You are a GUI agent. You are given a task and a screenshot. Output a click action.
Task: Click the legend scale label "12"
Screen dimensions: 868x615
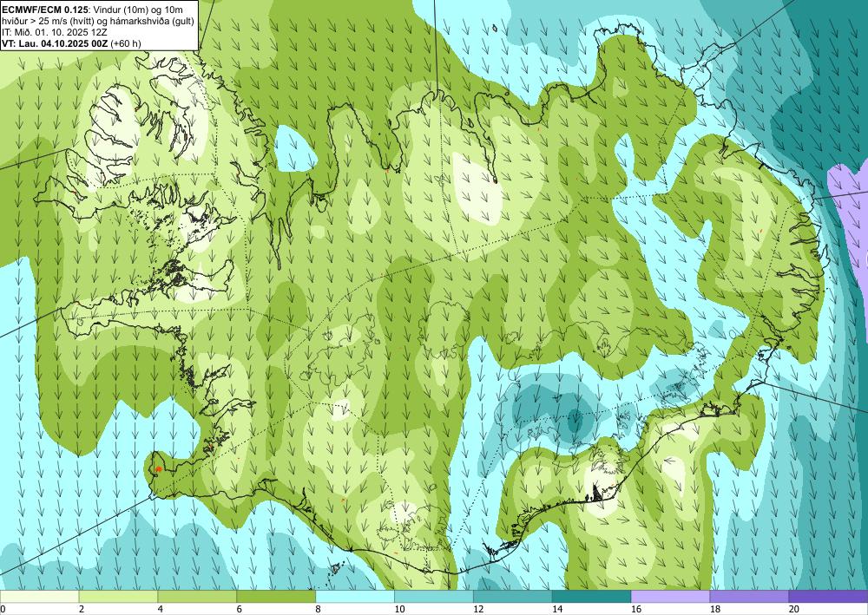(478, 610)
